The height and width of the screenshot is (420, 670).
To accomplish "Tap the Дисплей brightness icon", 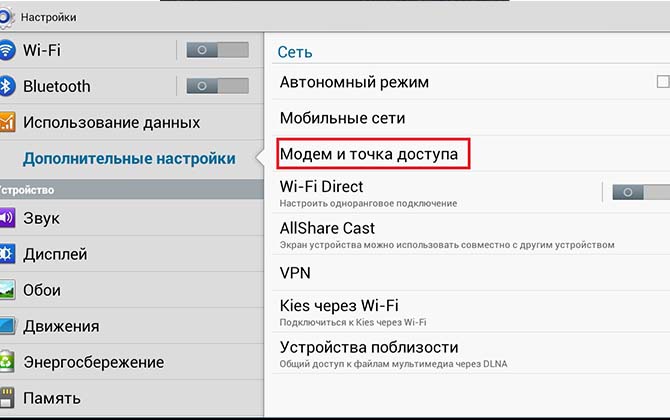I will [7, 254].
